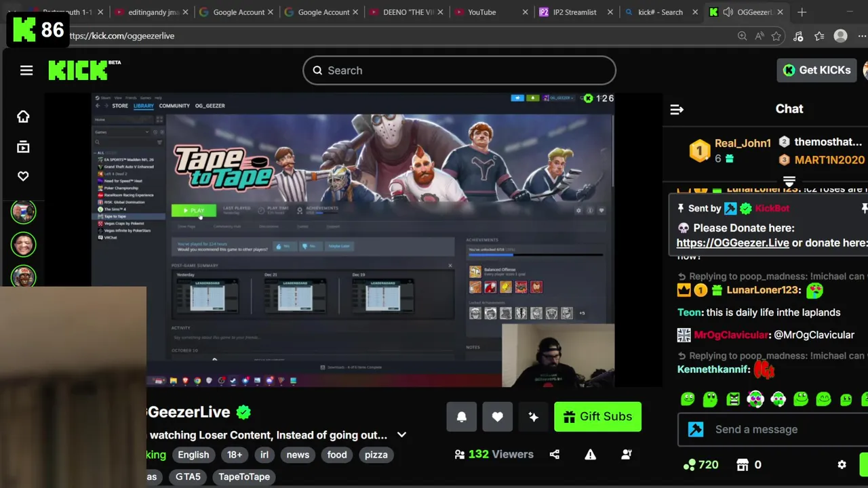The image size is (868, 488).
Task: Click the Kennethkannif username in chat
Action: [x=714, y=369]
